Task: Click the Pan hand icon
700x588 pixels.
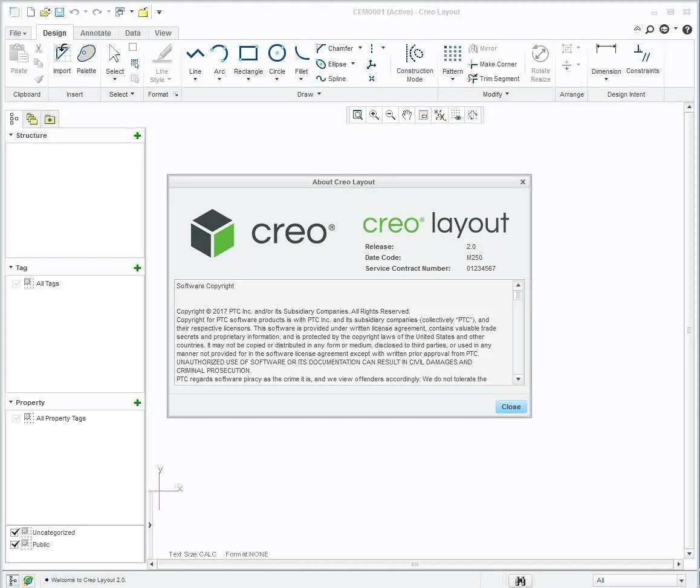Action: coord(407,115)
